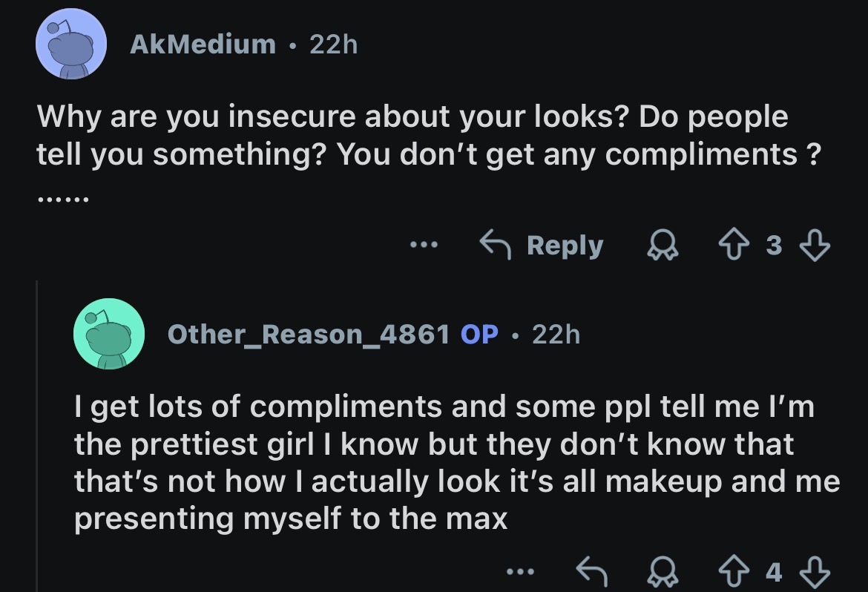Upvote Other_Reason_4861's reply
This screenshot has width=868, height=592.
click(734, 571)
